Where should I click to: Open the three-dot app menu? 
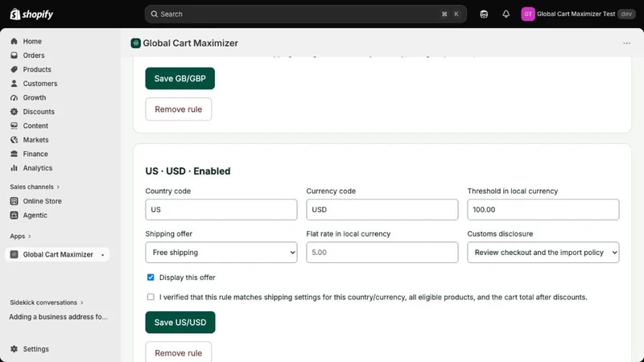pos(626,43)
